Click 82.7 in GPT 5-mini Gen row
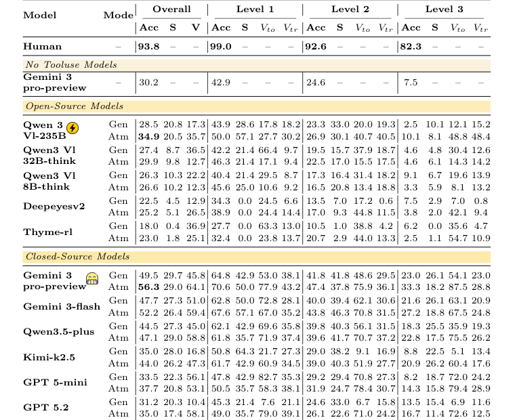 coord(268,377)
